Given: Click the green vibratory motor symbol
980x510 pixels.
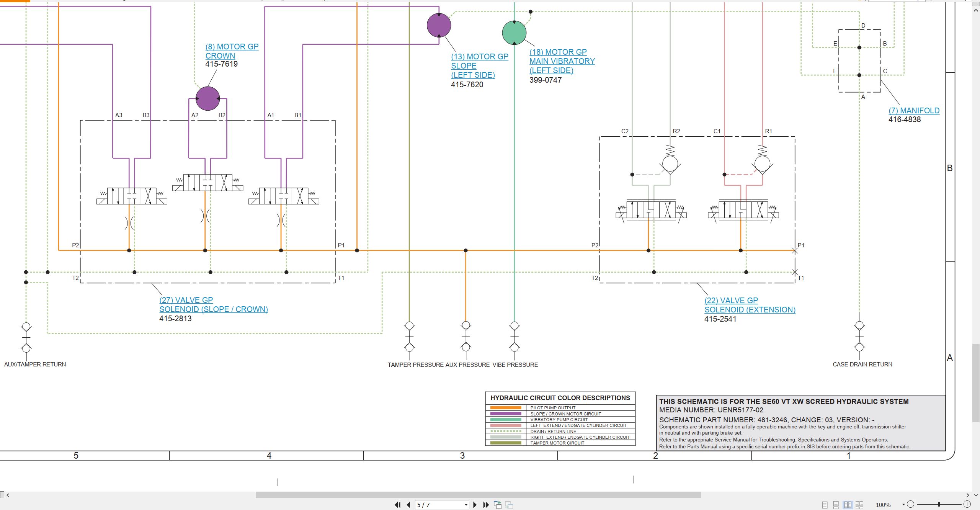Looking at the screenshot, I should pos(514,33).
